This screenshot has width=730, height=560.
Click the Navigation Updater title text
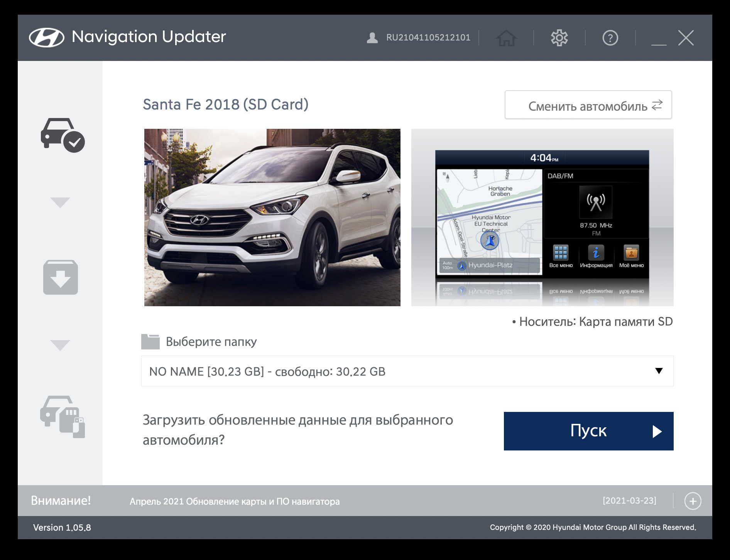pos(149,37)
